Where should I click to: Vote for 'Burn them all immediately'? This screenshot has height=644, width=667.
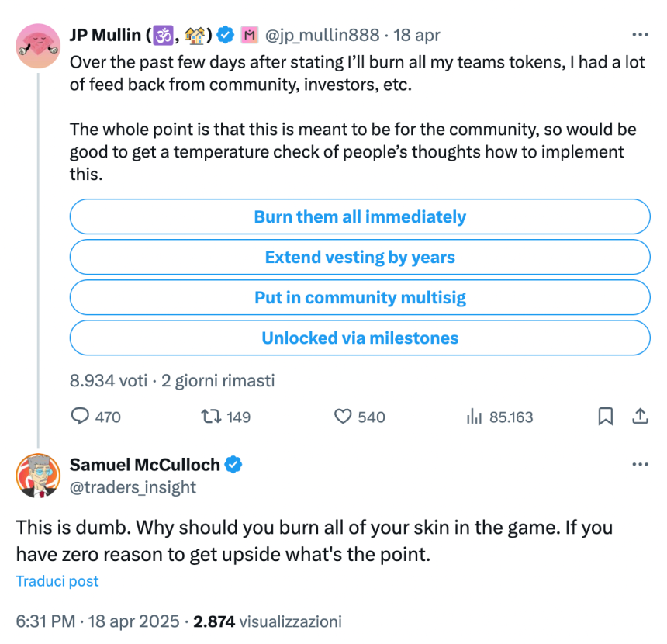(x=360, y=217)
